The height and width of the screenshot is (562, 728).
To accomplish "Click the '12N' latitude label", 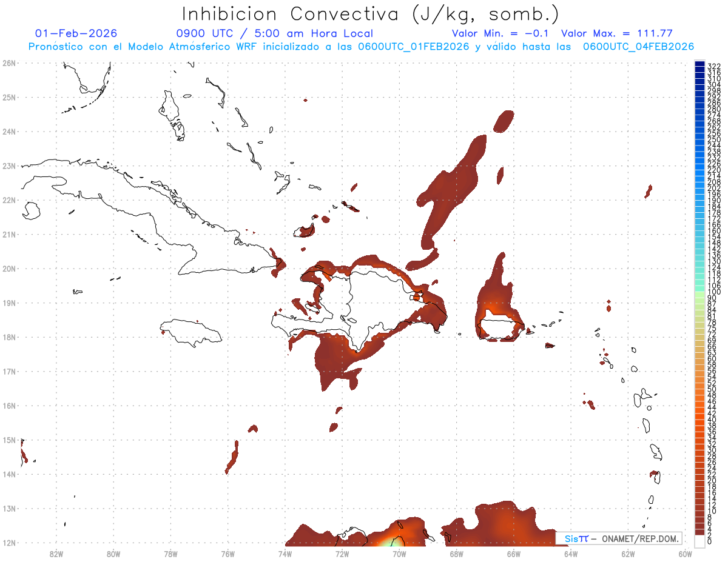I will (x=8, y=543).
